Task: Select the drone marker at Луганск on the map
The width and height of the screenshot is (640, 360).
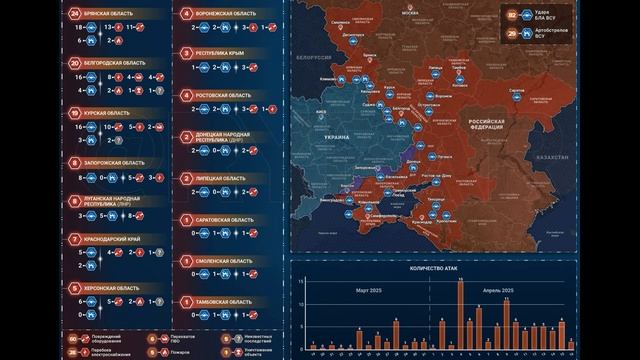Action: point(432,156)
